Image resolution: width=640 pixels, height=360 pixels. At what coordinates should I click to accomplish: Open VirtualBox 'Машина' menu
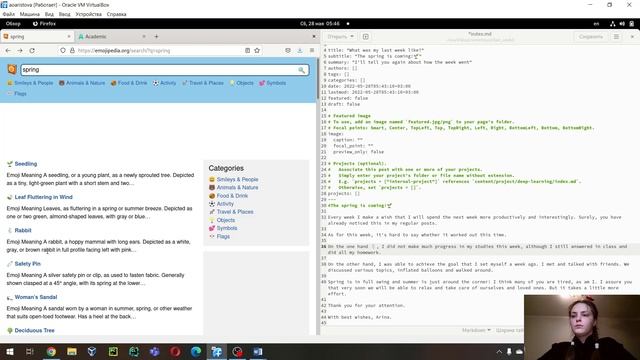30,14
